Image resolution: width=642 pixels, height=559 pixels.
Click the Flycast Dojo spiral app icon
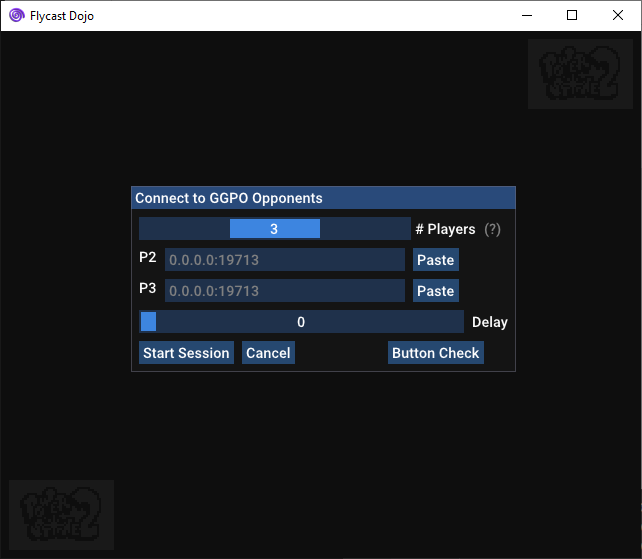coord(17,16)
